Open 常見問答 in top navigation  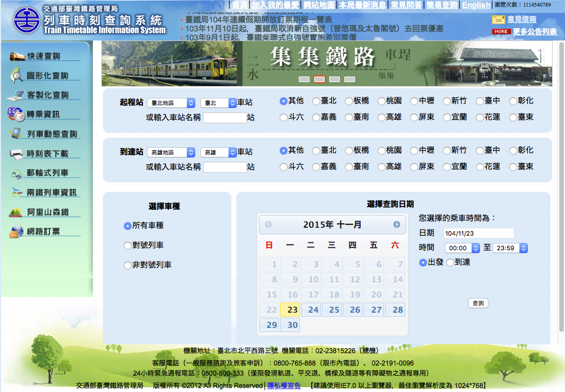click(x=406, y=4)
